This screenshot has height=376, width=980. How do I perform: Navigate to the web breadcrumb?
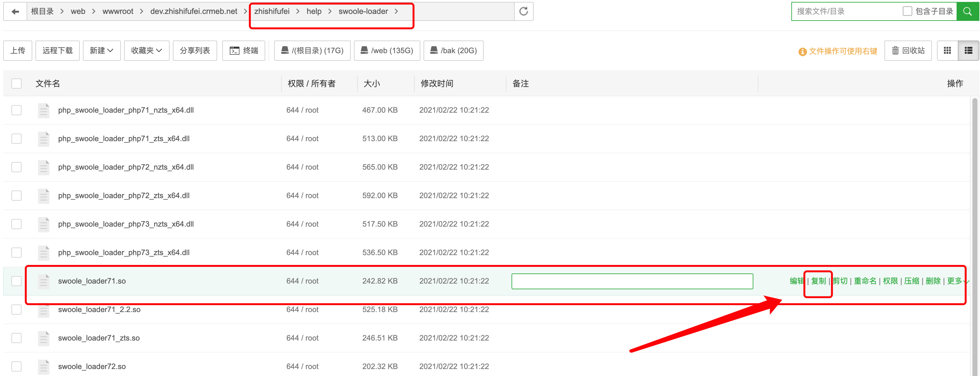[78, 11]
